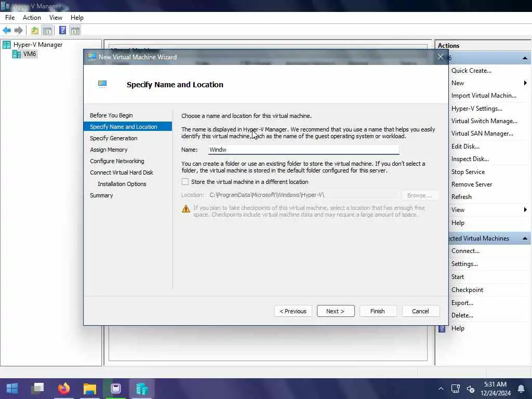Image resolution: width=532 pixels, height=399 pixels.
Task: Click the Task View taskbar icon
Action: (x=38, y=388)
